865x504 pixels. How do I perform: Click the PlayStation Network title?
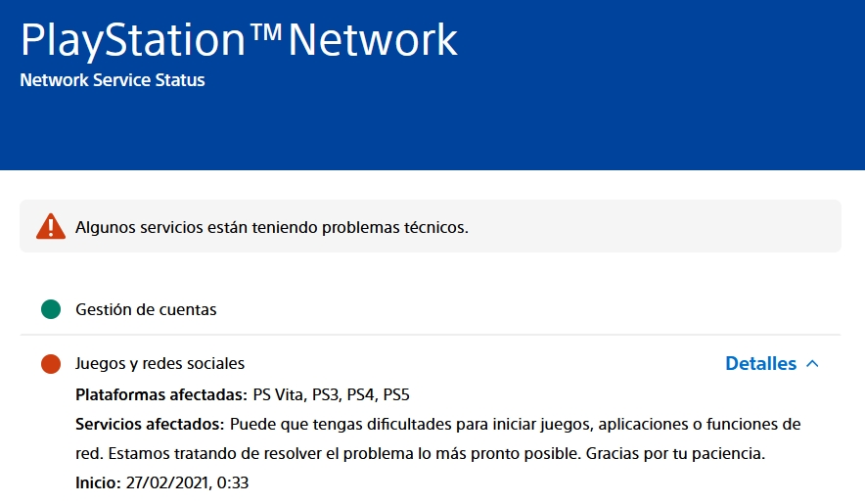point(239,41)
